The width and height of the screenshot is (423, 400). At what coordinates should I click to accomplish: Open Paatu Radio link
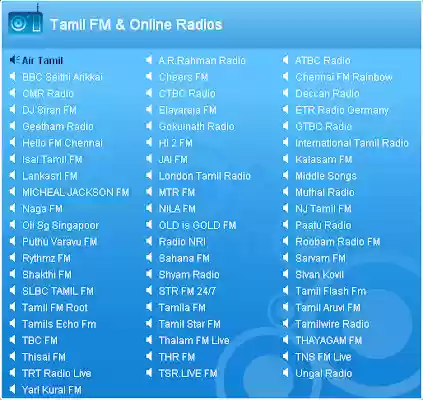click(323, 225)
